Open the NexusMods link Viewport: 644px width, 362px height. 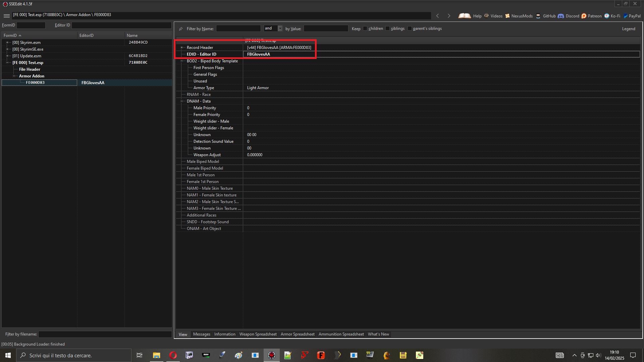(519, 16)
